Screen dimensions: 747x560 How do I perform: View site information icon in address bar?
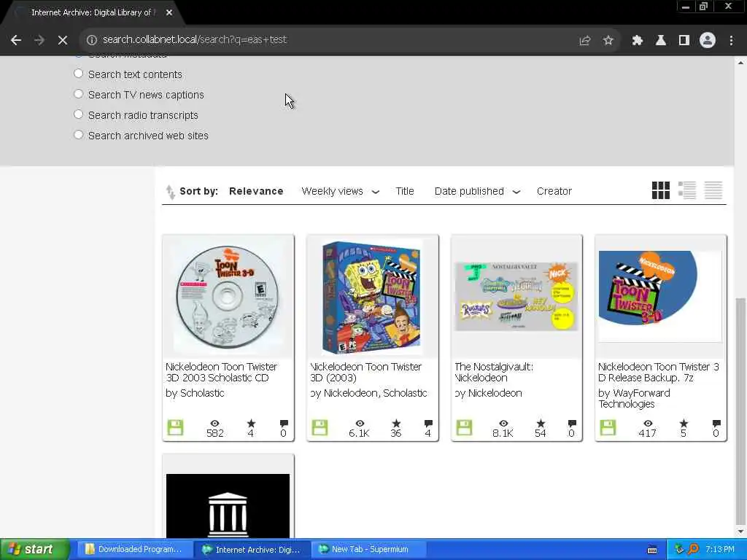[x=91, y=40]
